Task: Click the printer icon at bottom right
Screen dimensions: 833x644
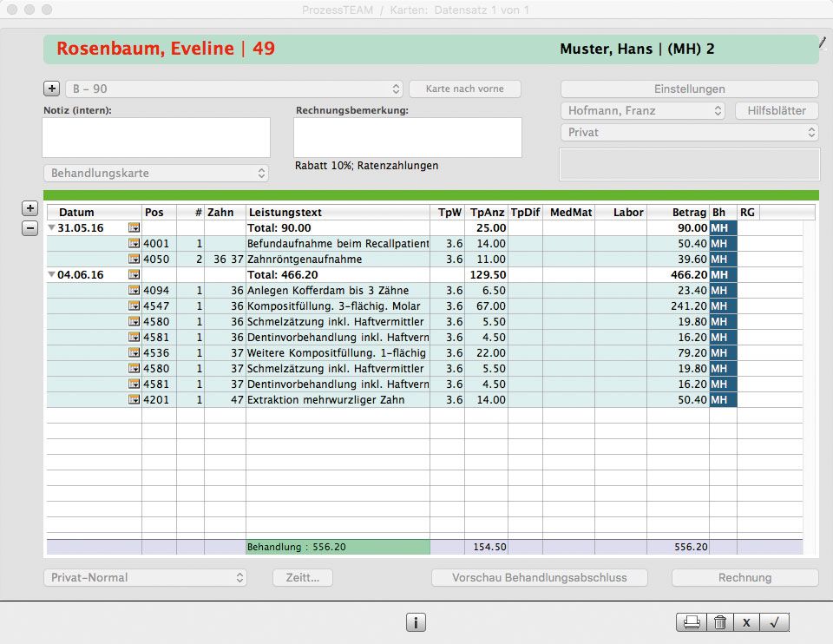Action: [692, 622]
